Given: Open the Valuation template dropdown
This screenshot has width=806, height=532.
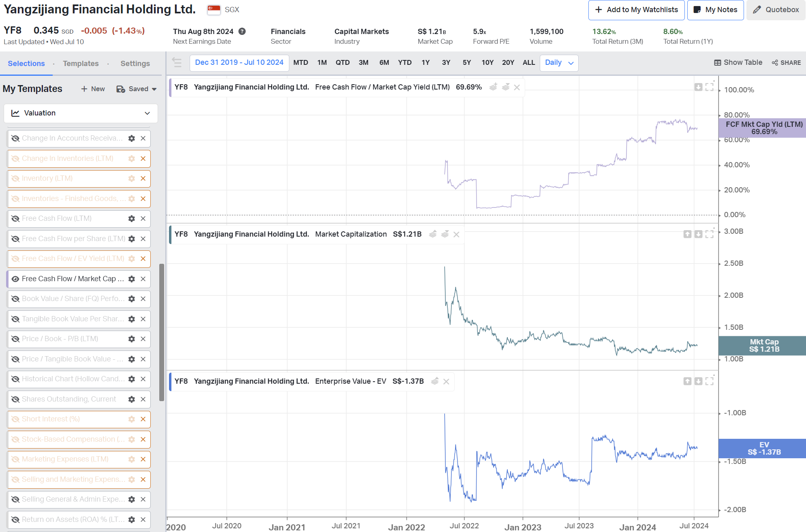Looking at the screenshot, I should 81,113.
